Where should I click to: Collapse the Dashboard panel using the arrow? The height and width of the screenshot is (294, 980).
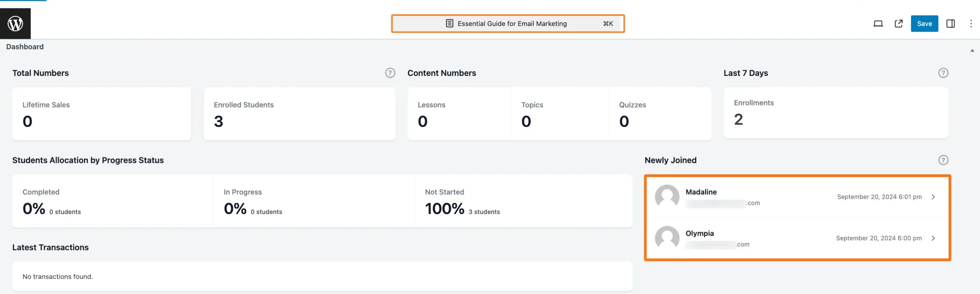[x=972, y=51]
